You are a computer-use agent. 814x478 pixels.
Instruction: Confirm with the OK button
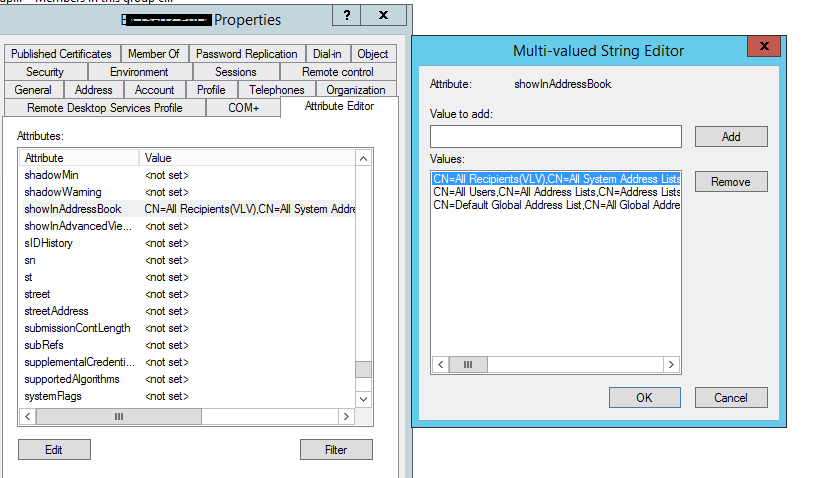[x=645, y=398]
